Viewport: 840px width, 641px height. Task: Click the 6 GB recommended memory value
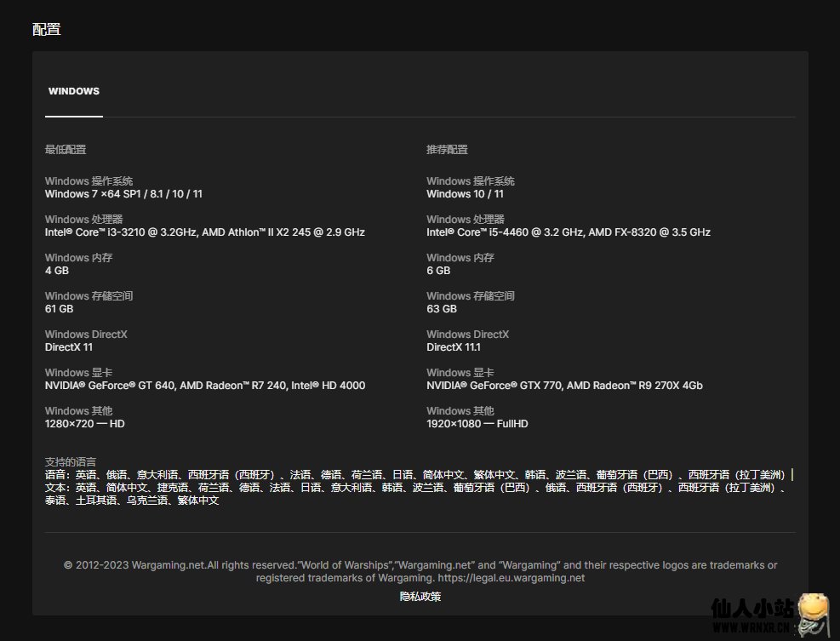tap(438, 271)
